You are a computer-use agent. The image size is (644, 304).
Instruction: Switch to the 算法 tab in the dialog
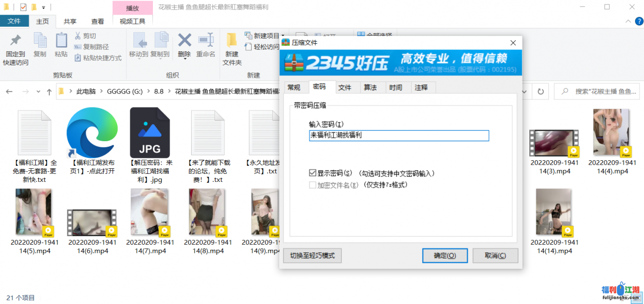(x=371, y=87)
